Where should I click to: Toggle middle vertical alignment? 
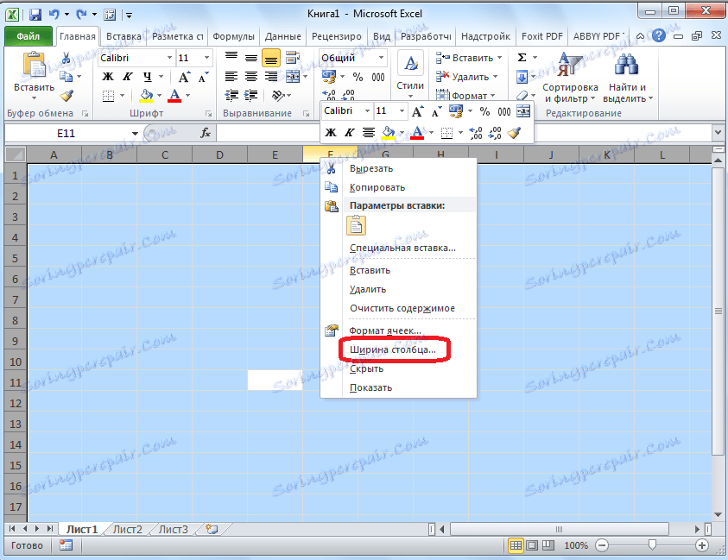(x=251, y=58)
